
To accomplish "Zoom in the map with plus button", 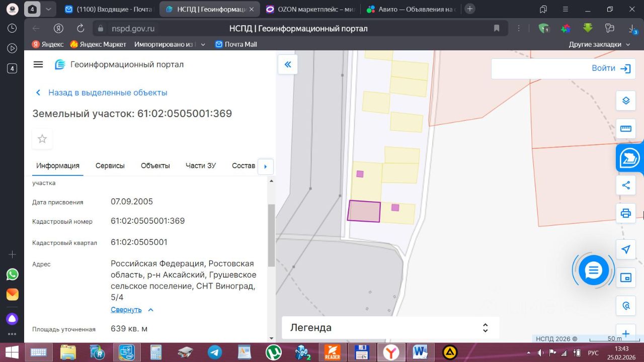I will click(626, 333).
